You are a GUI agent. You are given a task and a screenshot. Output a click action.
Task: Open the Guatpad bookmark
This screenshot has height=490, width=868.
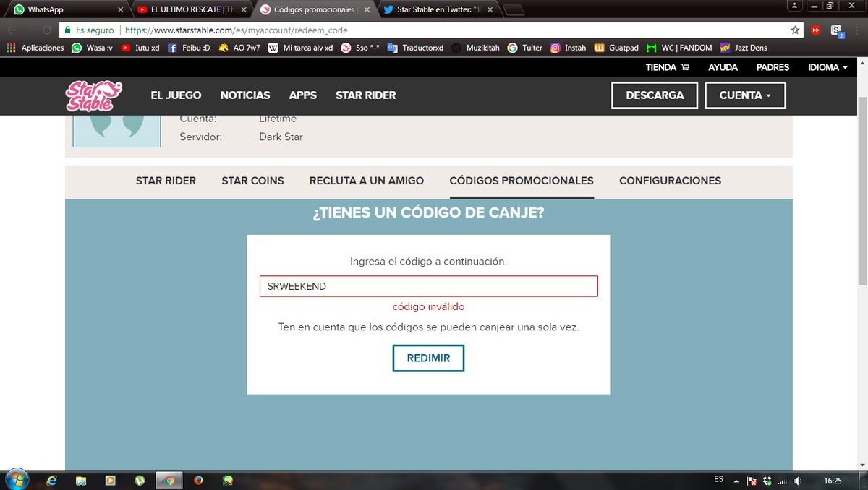point(617,48)
